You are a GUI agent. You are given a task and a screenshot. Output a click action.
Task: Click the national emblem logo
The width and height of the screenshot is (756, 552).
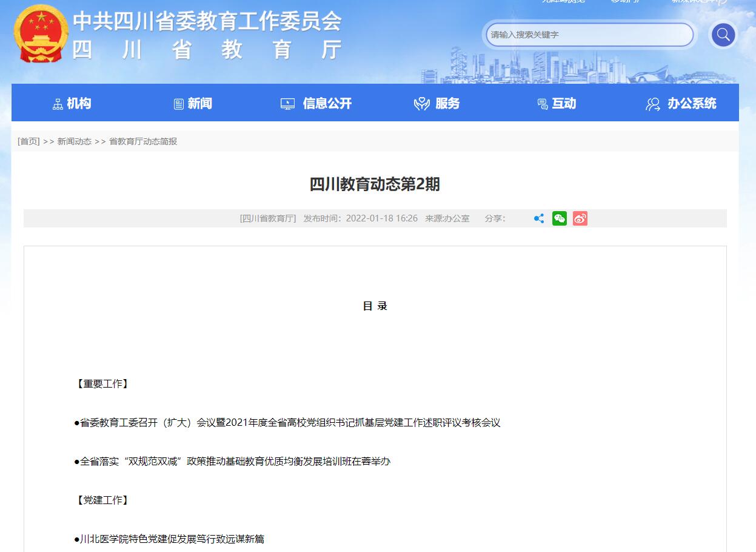[41, 34]
